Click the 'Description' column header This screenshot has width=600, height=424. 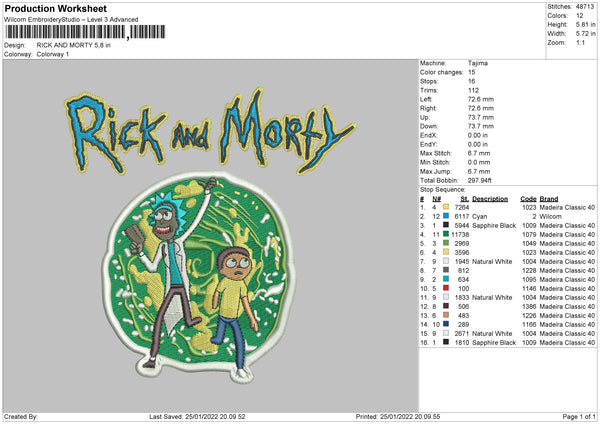pos(490,199)
